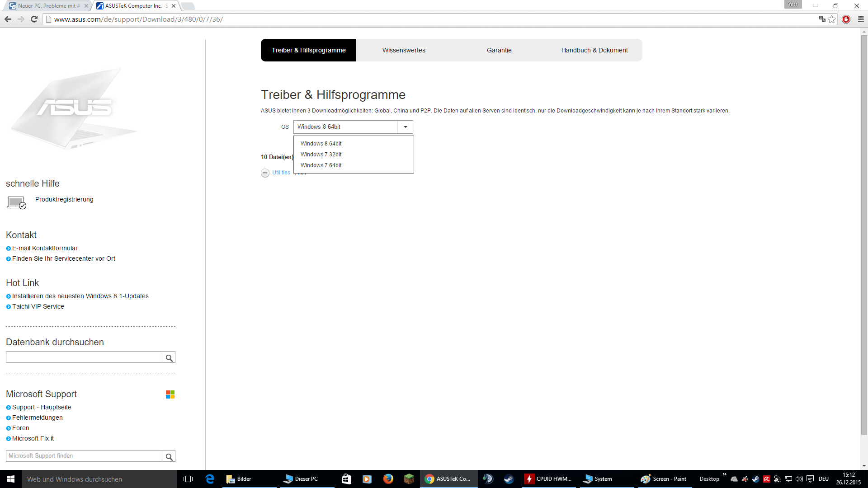Click the Microsoft Support search magnifier icon
The height and width of the screenshot is (488, 868).
click(169, 456)
